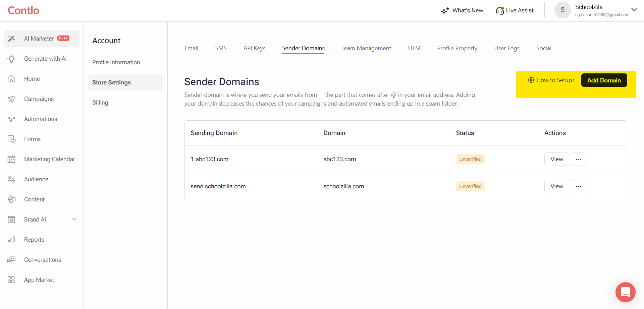This screenshot has height=309, width=644.
Task: Click the SchoolZila avatar circle
Action: point(562,10)
